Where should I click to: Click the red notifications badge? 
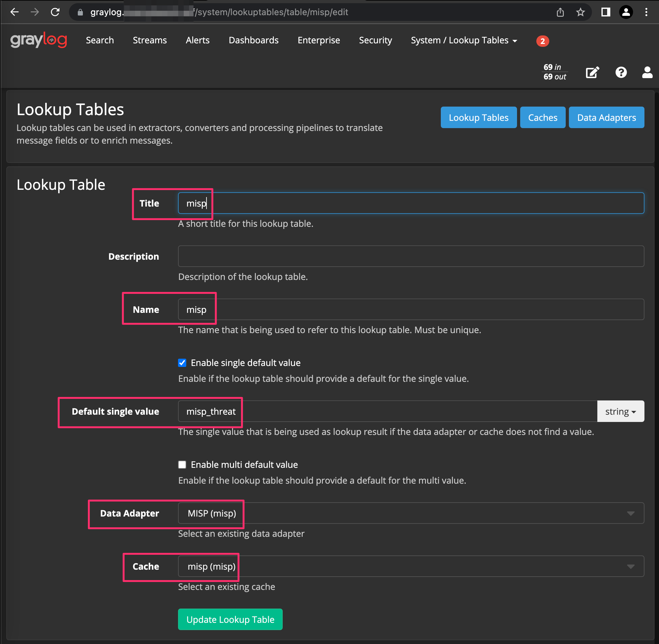pyautogui.click(x=542, y=41)
